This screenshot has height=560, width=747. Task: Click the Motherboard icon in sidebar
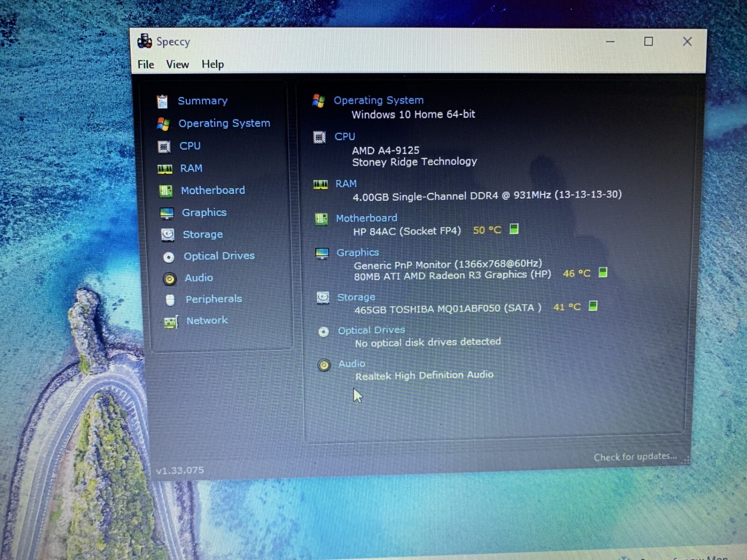pyautogui.click(x=166, y=191)
